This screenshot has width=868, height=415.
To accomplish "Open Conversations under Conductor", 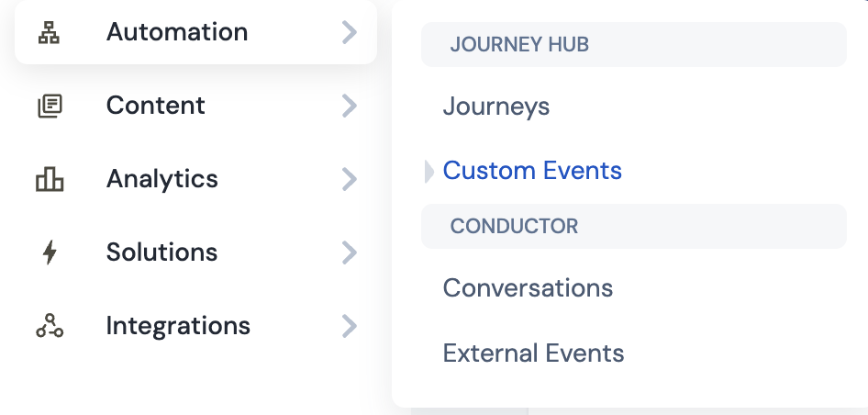I will [528, 287].
